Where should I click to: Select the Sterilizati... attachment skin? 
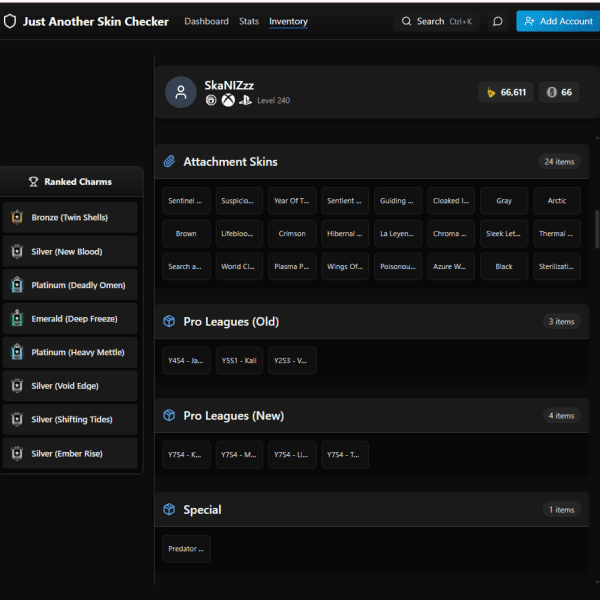(557, 267)
